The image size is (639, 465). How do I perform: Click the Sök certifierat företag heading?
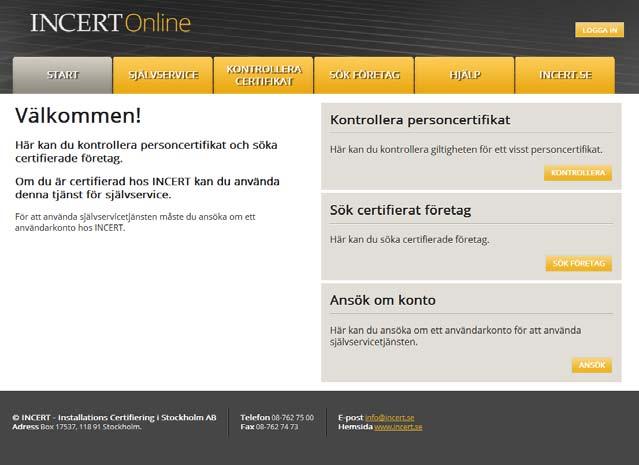pos(400,210)
